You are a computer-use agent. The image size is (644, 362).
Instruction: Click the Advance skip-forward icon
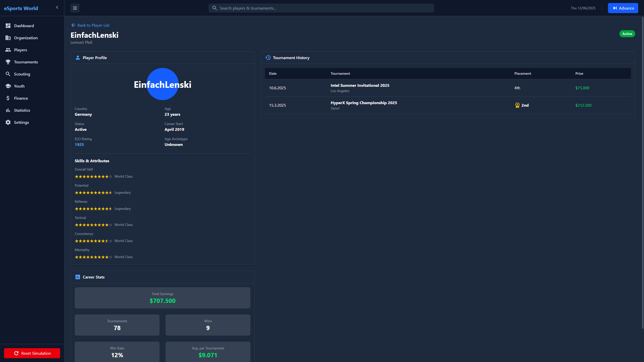(615, 8)
